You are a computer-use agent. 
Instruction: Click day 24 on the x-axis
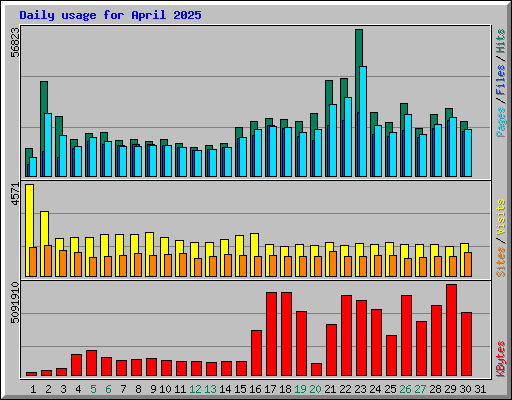(375, 389)
